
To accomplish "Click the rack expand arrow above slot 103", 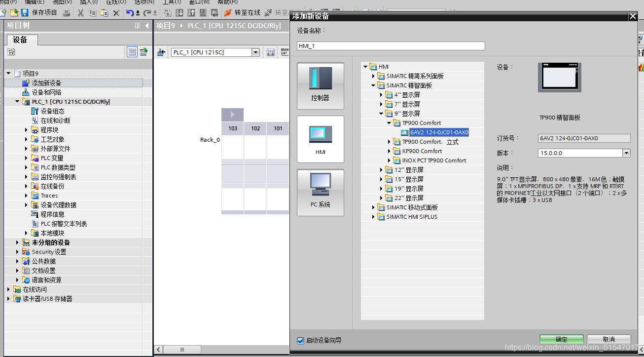I will [x=233, y=115].
